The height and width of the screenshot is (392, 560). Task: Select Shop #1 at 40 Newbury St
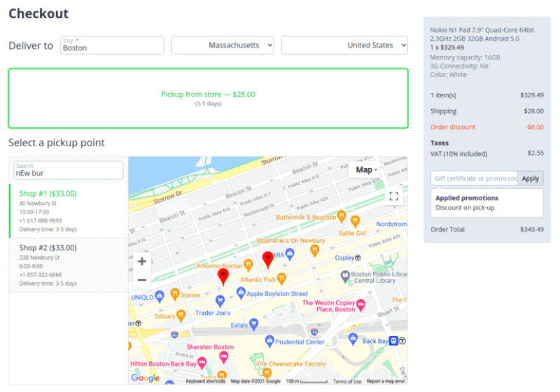(68, 210)
